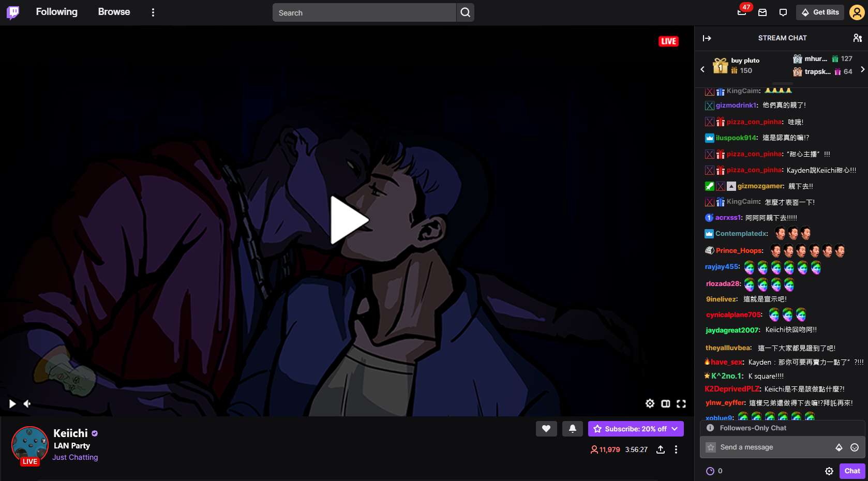The image size is (868, 481).
Task: Open username have_sex in chat
Action: 727,362
